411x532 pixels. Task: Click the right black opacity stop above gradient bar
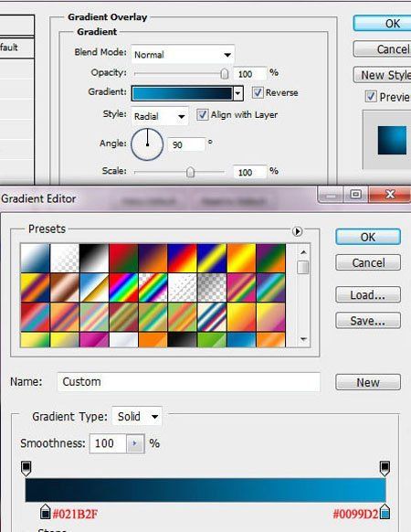tap(385, 468)
